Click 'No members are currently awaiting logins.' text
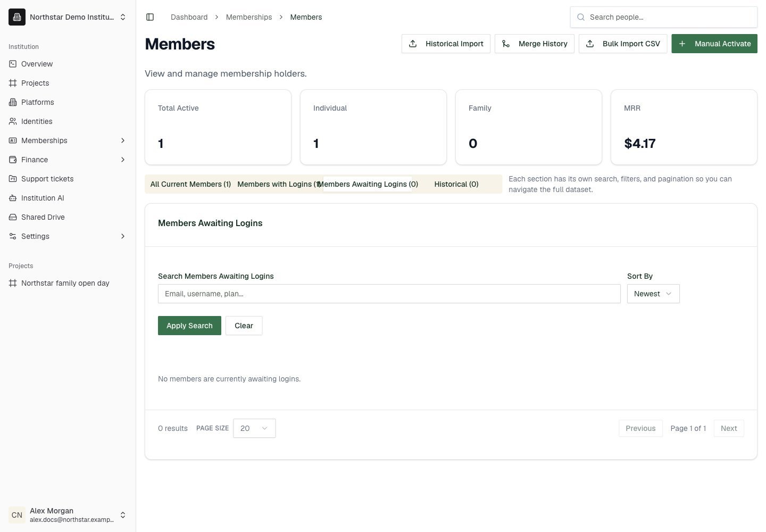Screen dimensions: 766x532 (x=229, y=379)
